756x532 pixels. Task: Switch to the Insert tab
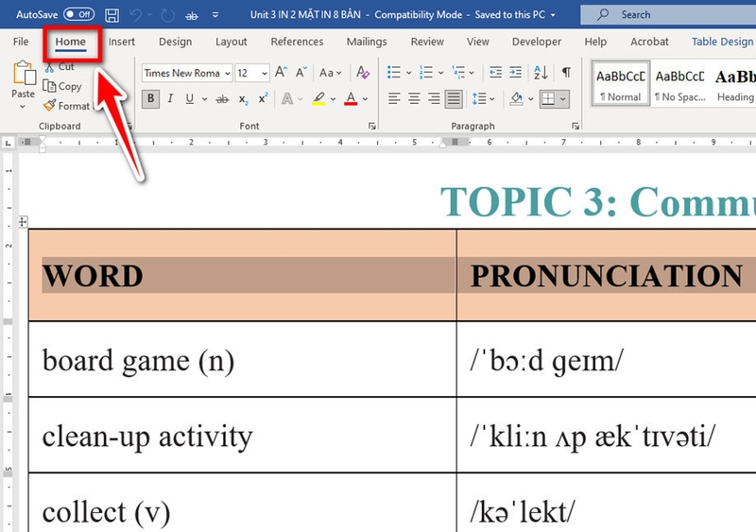[x=122, y=42]
